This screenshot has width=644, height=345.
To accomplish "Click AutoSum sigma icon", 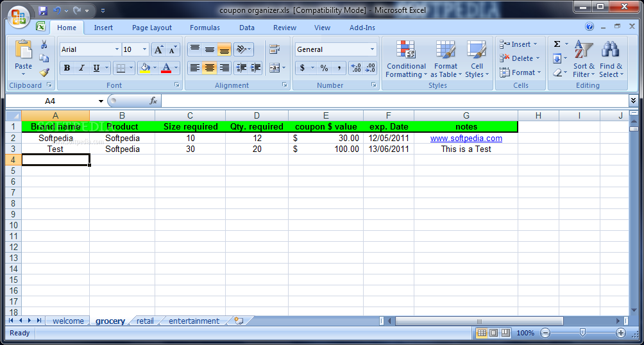I will (x=557, y=44).
